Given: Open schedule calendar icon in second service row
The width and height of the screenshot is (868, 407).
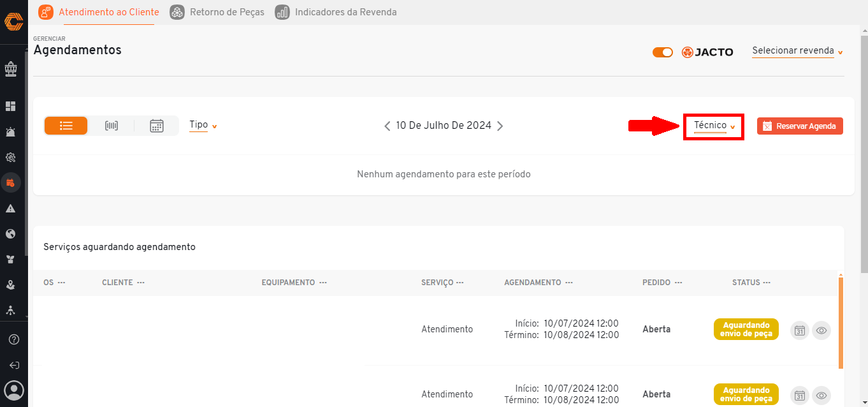Looking at the screenshot, I should (x=800, y=395).
